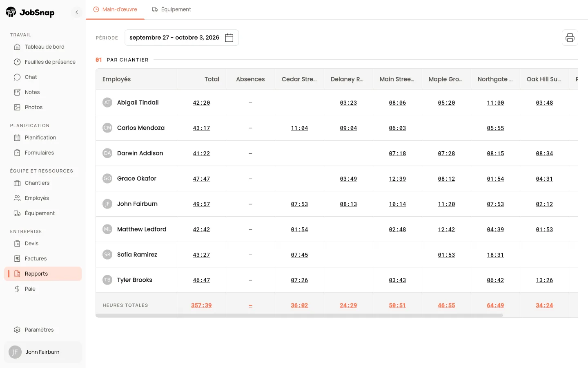The height and width of the screenshot is (368, 588).
Task: Open Abigail Tindall's total 42:20
Action: pos(201,103)
